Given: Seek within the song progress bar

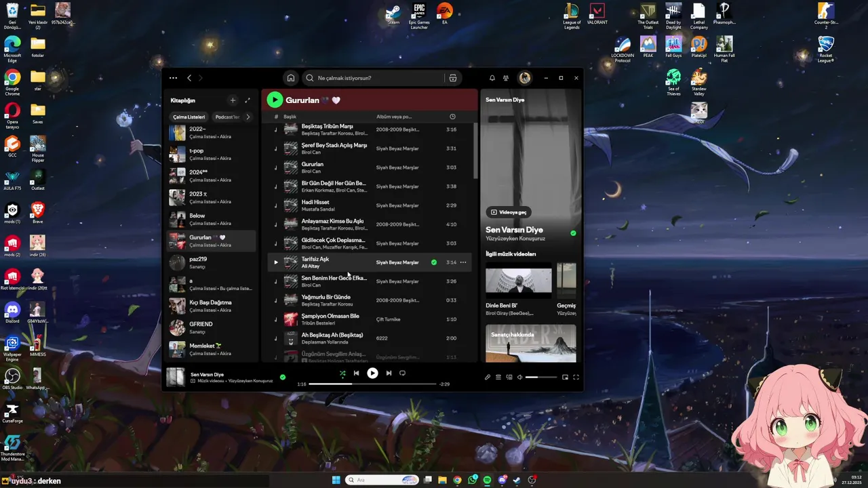Looking at the screenshot, I should click(372, 384).
